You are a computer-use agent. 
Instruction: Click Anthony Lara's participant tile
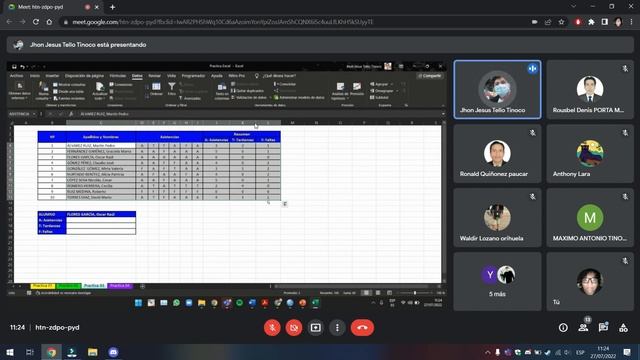(x=590, y=153)
